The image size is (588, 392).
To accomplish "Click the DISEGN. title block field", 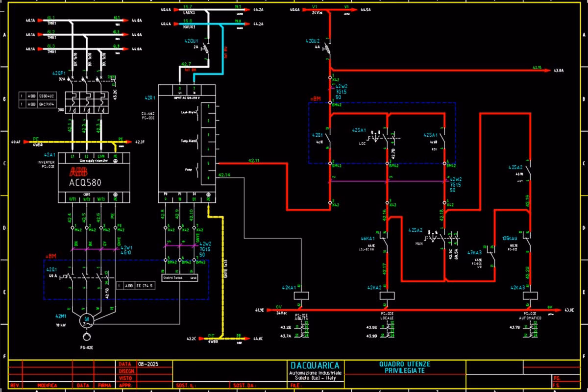I will (x=127, y=371).
